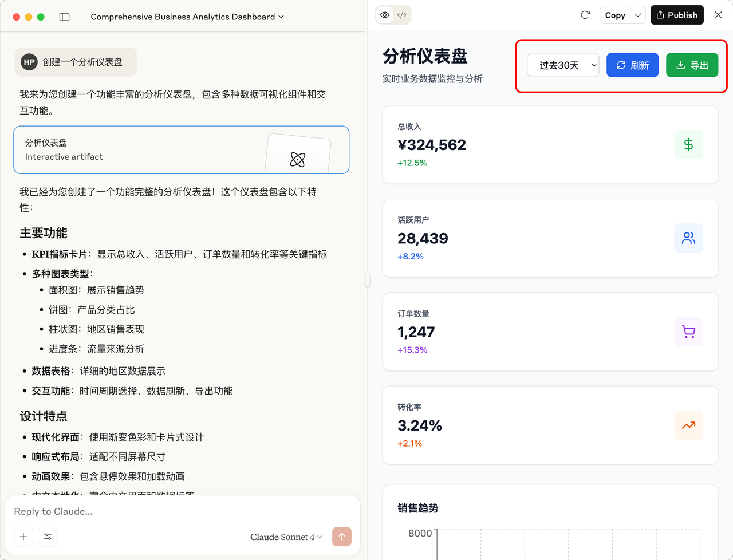733x560 pixels.
Task: Click the Publish button
Action: (x=677, y=15)
